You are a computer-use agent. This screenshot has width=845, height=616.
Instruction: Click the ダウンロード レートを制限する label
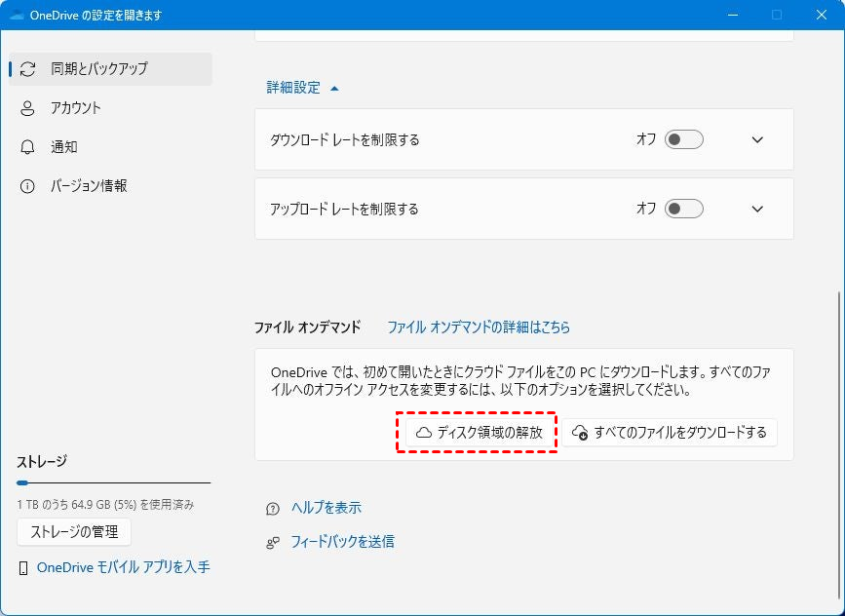(x=344, y=140)
